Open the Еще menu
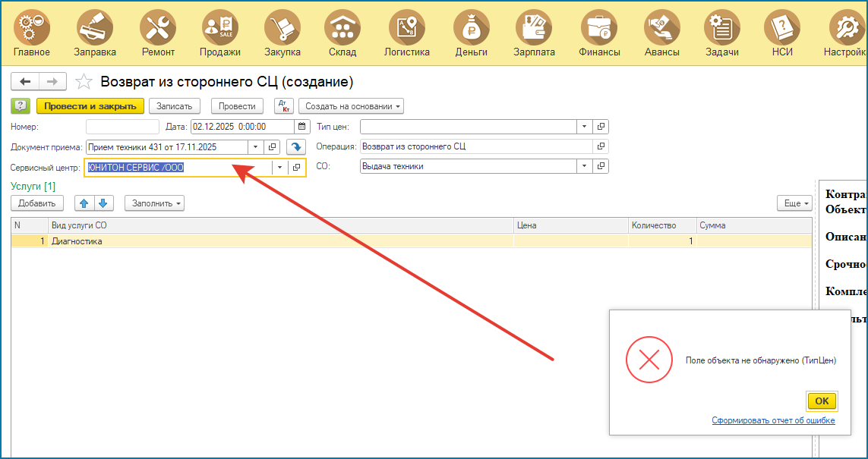The width and height of the screenshot is (868, 459). point(794,203)
